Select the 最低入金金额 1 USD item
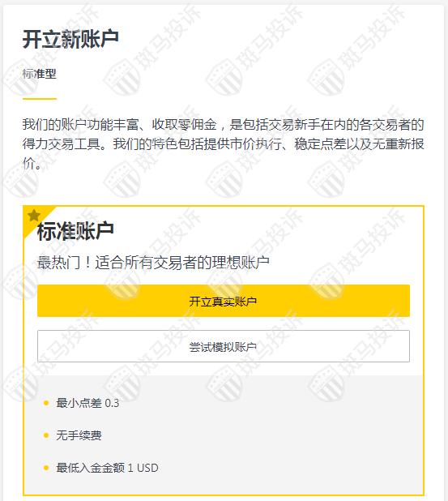The width and height of the screenshot is (448, 501). pos(107,468)
